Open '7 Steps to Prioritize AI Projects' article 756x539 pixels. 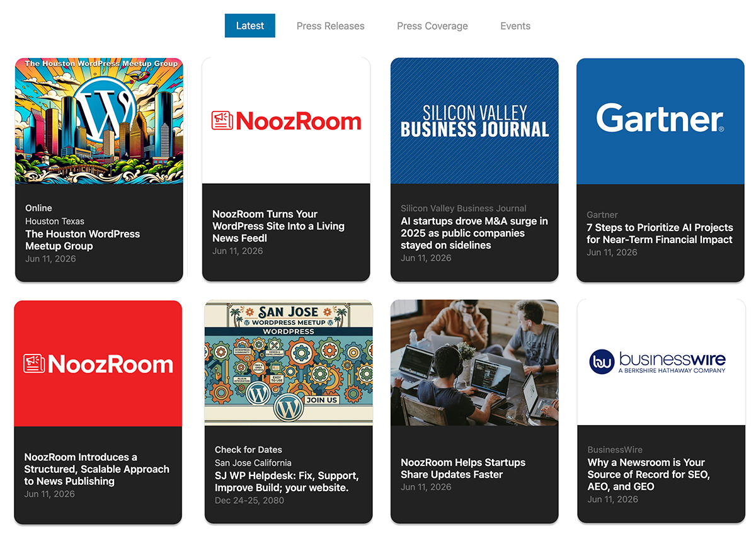pyautogui.click(x=660, y=234)
